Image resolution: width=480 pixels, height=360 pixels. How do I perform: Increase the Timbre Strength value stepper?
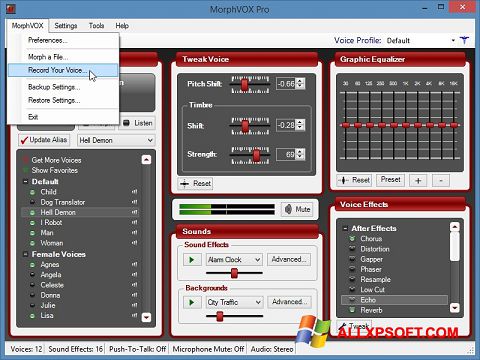(x=300, y=151)
